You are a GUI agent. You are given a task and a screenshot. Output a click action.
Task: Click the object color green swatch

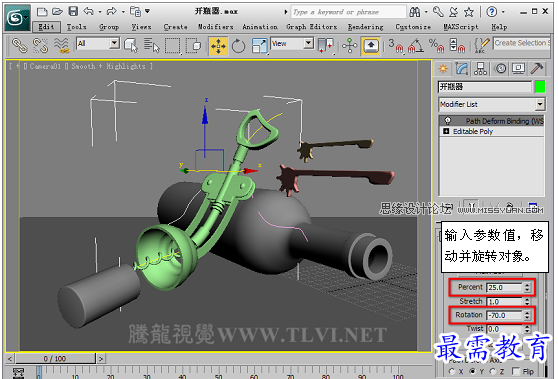click(540, 86)
